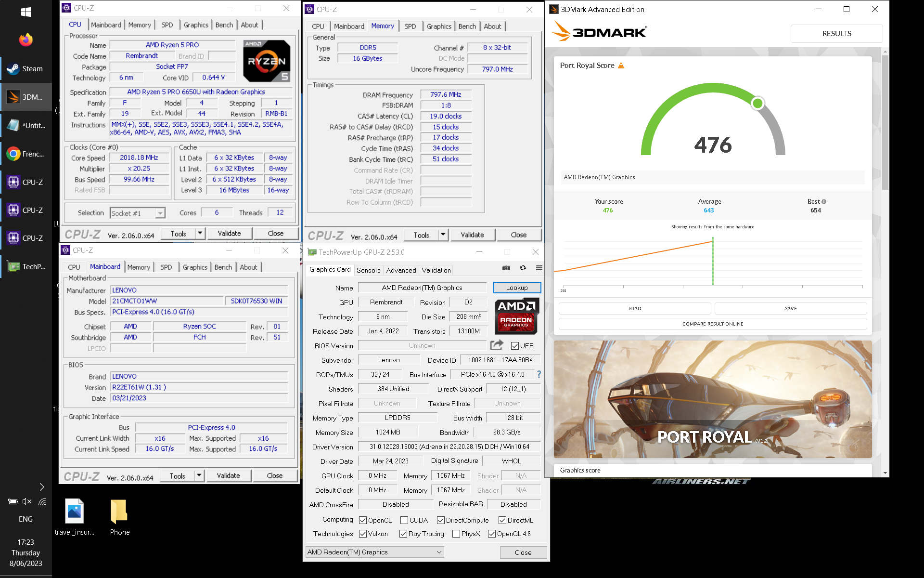The width and height of the screenshot is (924, 578).
Task: Show hidden tray icons chevron
Action: (42, 487)
